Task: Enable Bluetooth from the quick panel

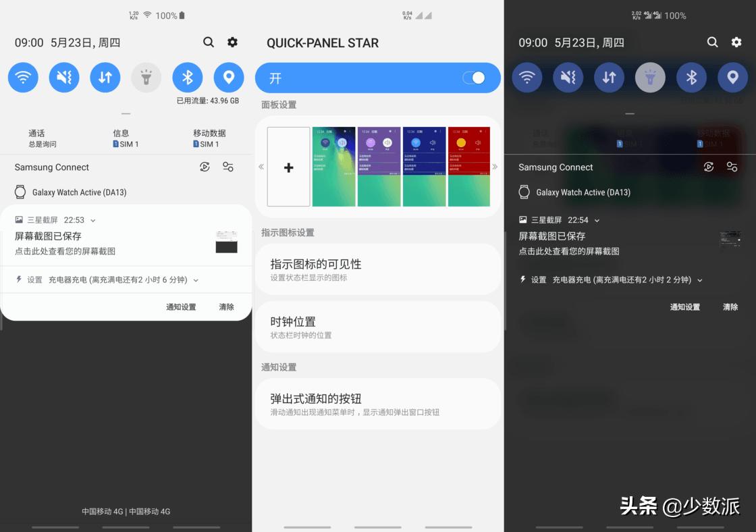Action: (187, 77)
